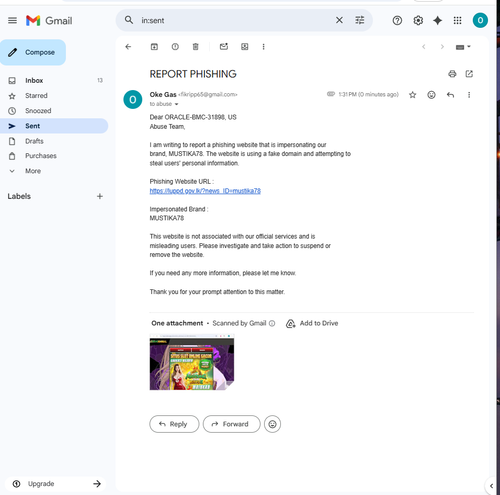500x495 pixels.
Task: Show the side panel chevron
Action: click(x=491, y=486)
